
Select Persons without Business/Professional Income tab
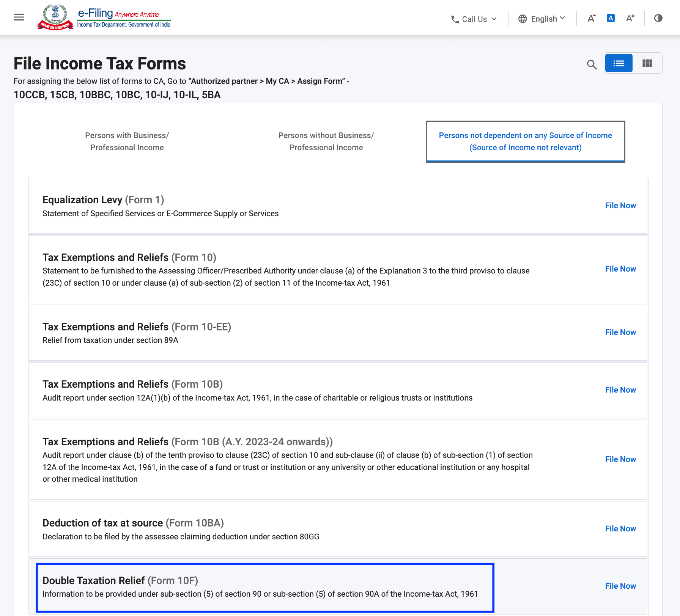click(326, 141)
